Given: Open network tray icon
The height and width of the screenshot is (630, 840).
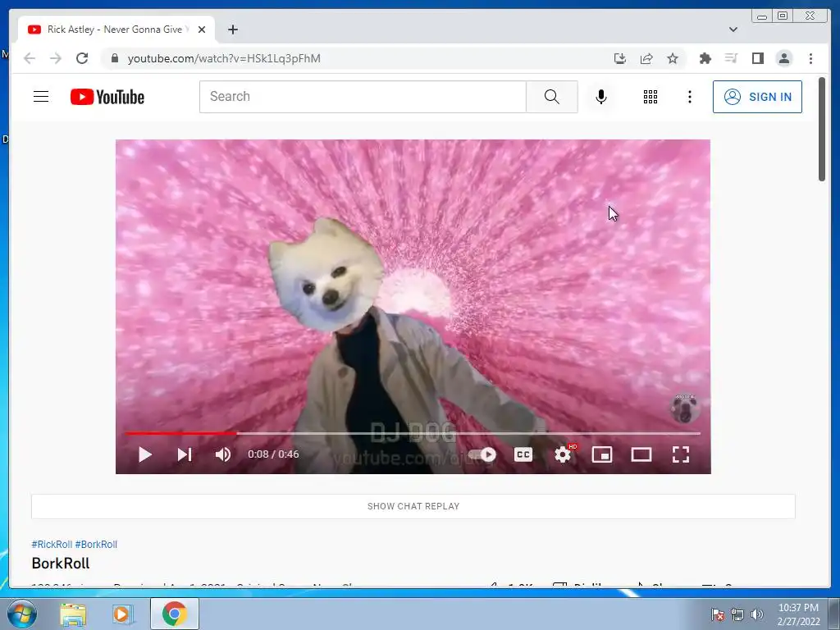Looking at the screenshot, I should point(737,614).
